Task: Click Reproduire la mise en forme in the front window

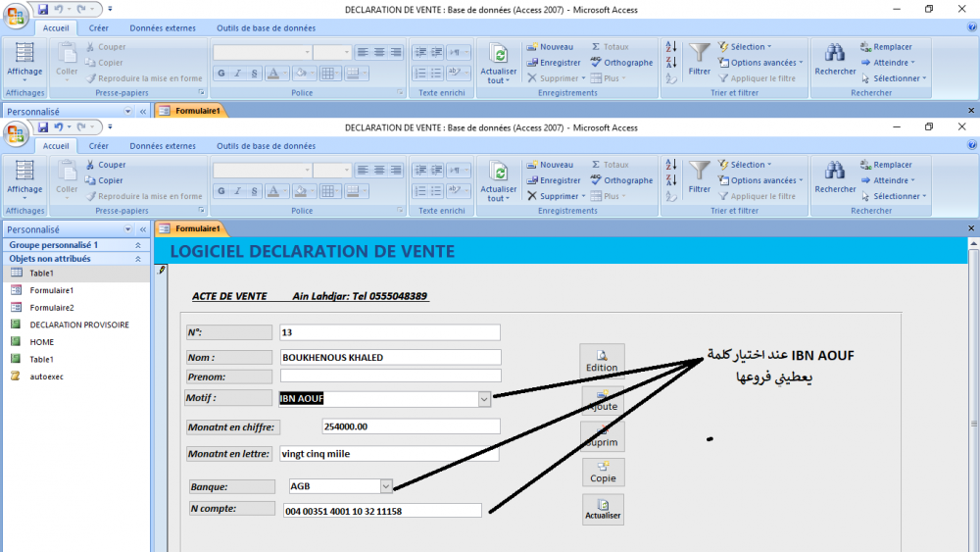Action: (144, 196)
